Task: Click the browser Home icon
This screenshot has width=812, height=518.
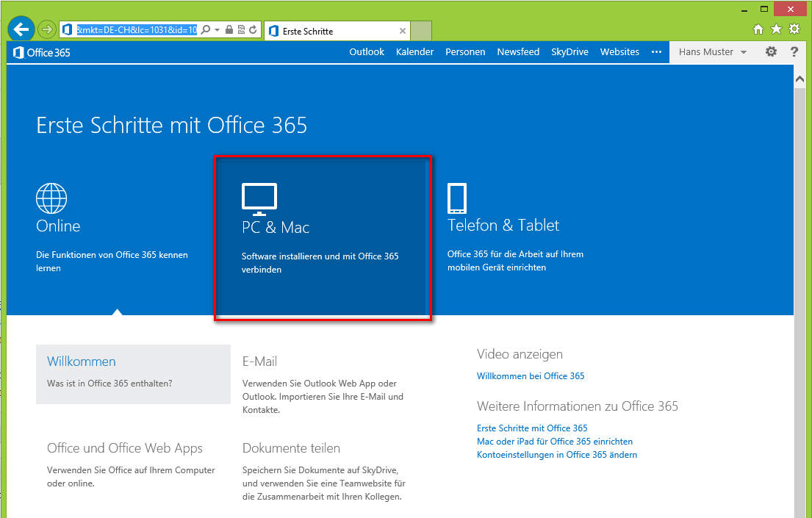Action: [758, 29]
